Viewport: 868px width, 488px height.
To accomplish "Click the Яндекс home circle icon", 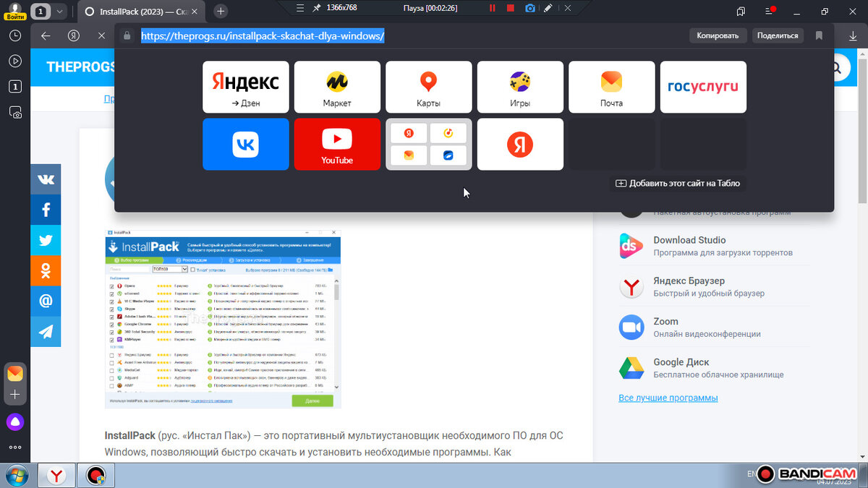I will (x=74, y=35).
